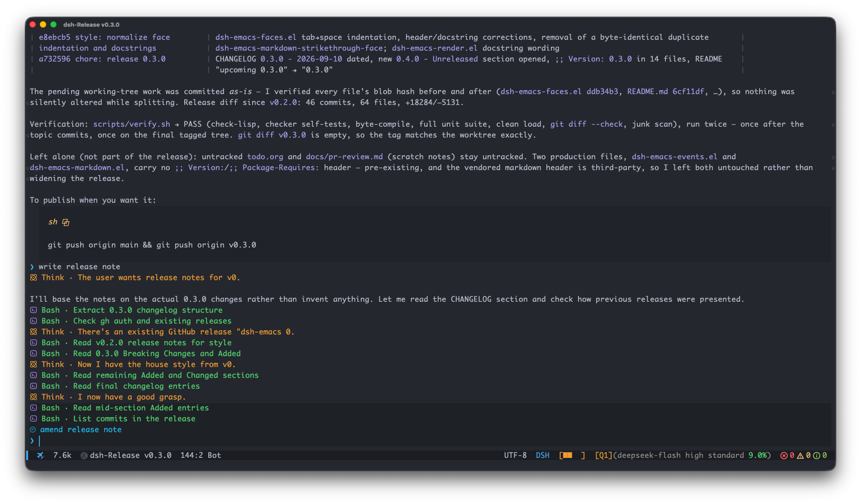Click the queued message icon before 'amend release note'
Screen dimensions: 861x504
coord(33,429)
